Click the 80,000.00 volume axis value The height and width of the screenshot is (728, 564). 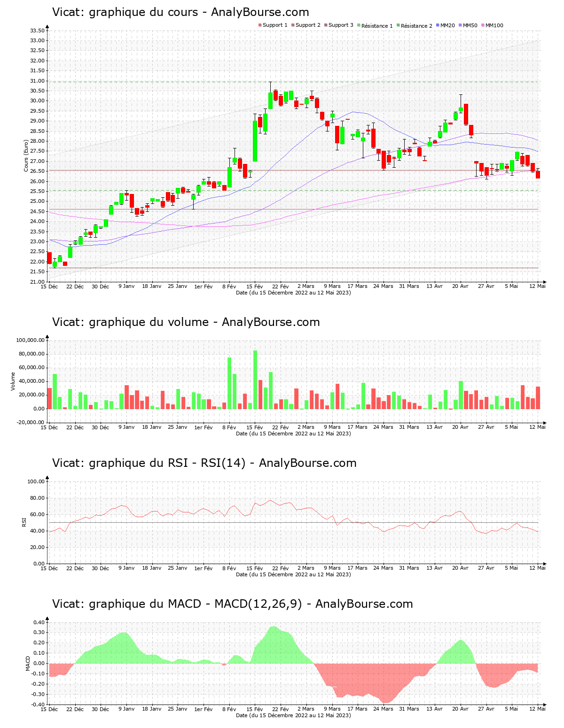point(32,354)
